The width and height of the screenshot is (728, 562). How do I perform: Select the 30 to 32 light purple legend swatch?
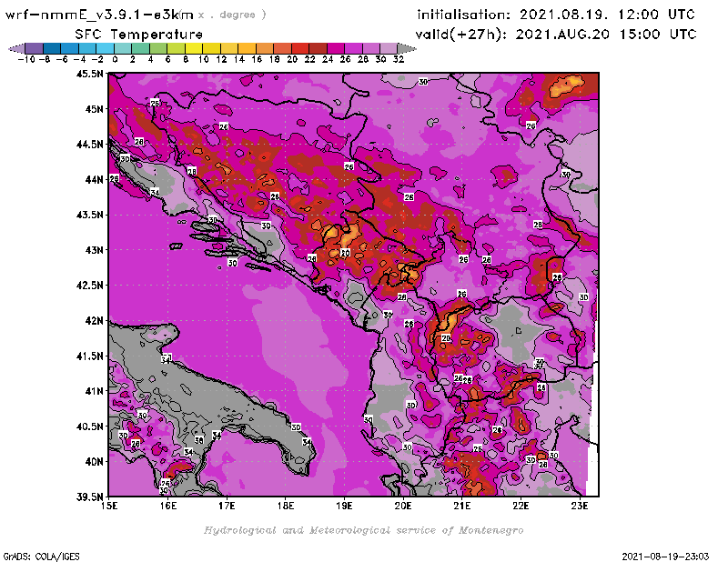tap(389, 48)
